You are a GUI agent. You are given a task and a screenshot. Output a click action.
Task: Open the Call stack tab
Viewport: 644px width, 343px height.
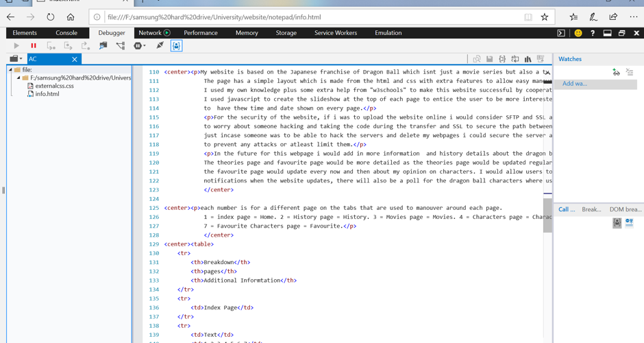pyautogui.click(x=567, y=209)
